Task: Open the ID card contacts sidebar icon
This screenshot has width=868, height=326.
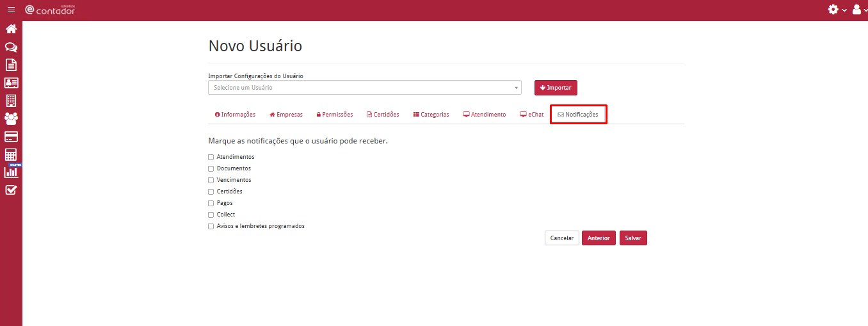Action: click(11, 83)
